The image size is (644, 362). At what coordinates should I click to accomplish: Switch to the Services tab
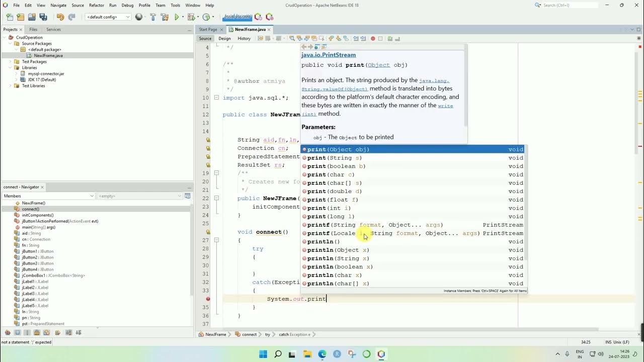pyautogui.click(x=53, y=29)
